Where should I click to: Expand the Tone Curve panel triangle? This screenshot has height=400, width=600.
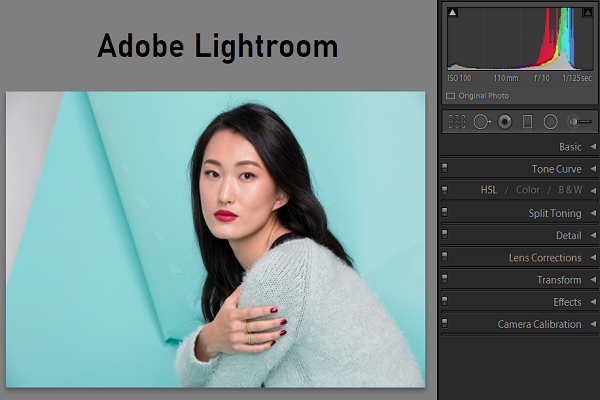(x=593, y=169)
